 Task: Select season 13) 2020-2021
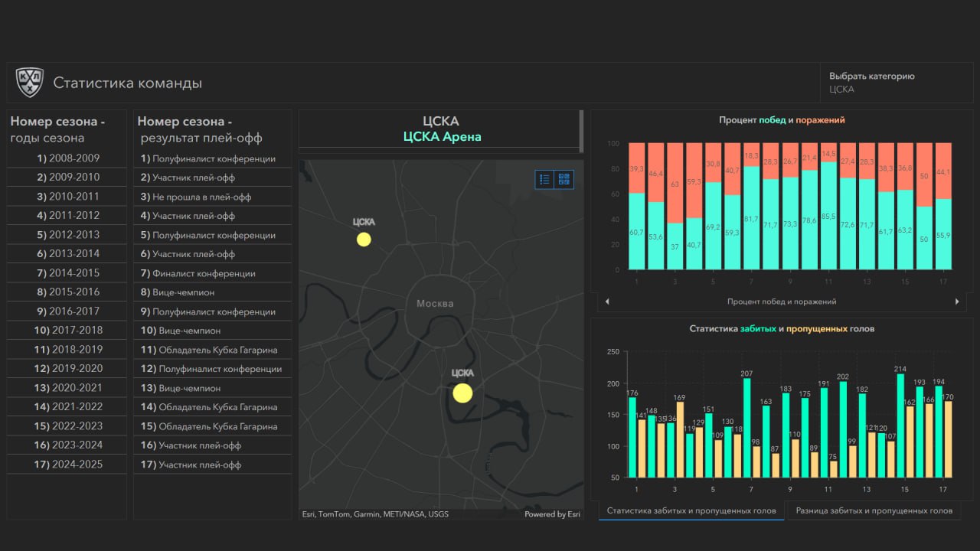(x=67, y=388)
